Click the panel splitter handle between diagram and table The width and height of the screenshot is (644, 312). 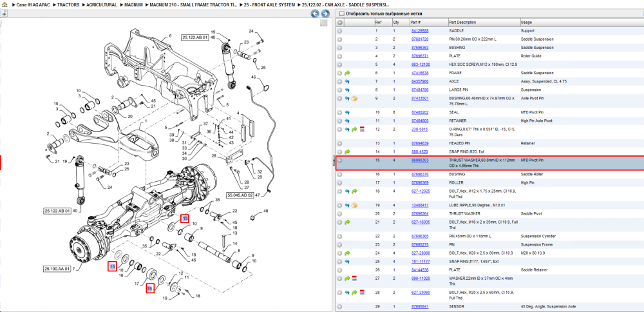click(x=334, y=162)
